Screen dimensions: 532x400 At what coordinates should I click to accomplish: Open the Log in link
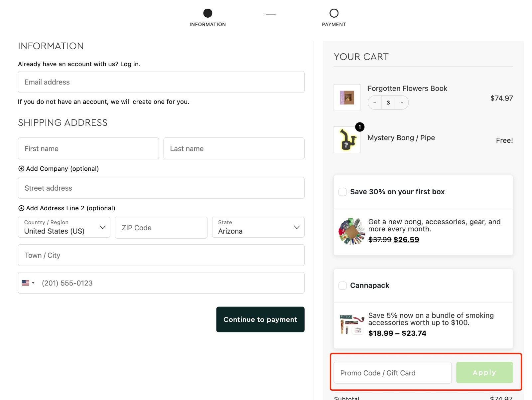130,64
